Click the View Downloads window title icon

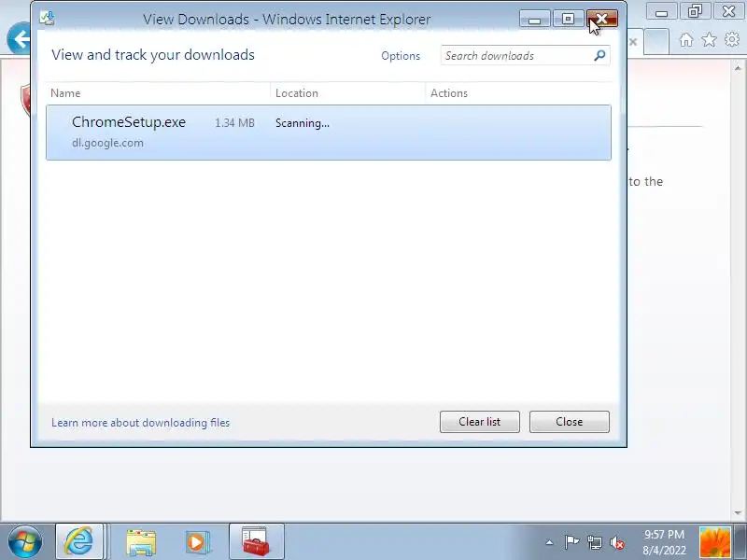(x=48, y=18)
